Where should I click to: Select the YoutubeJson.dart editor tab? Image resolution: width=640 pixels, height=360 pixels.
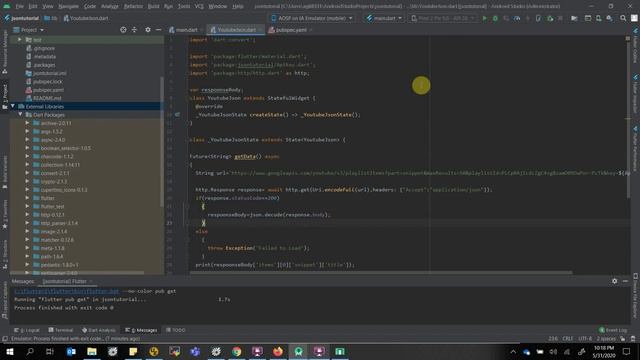click(236, 30)
